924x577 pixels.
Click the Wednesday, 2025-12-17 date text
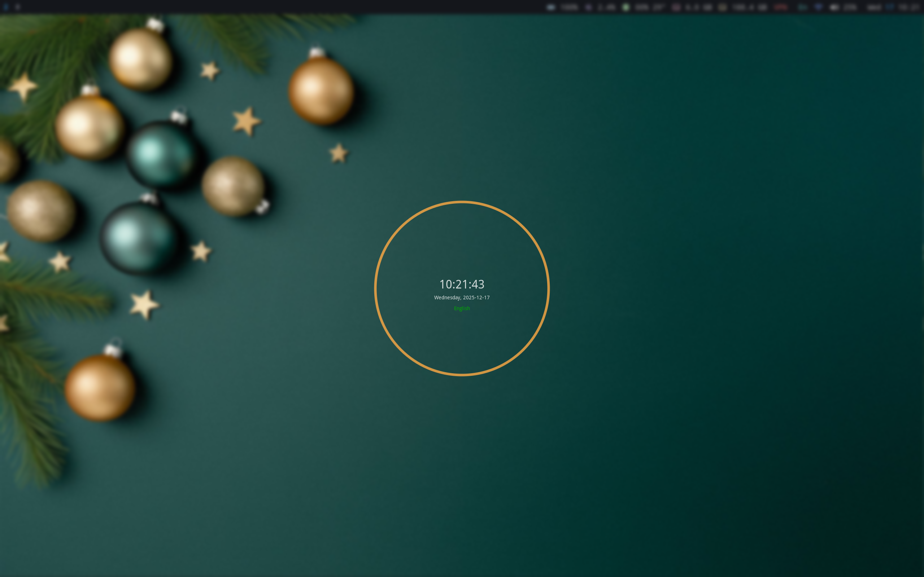point(462,298)
